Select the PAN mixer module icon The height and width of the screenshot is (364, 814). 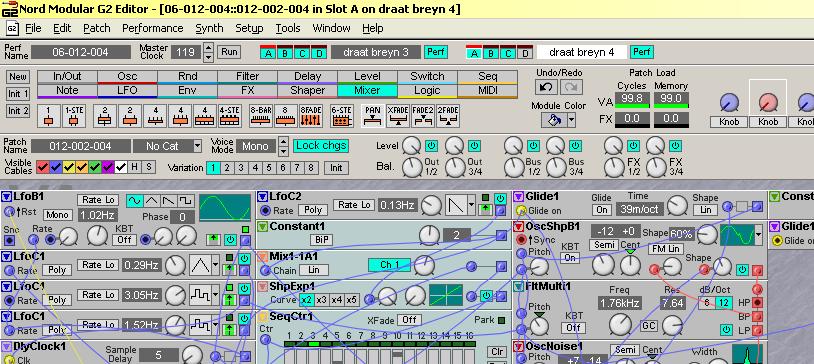373,116
